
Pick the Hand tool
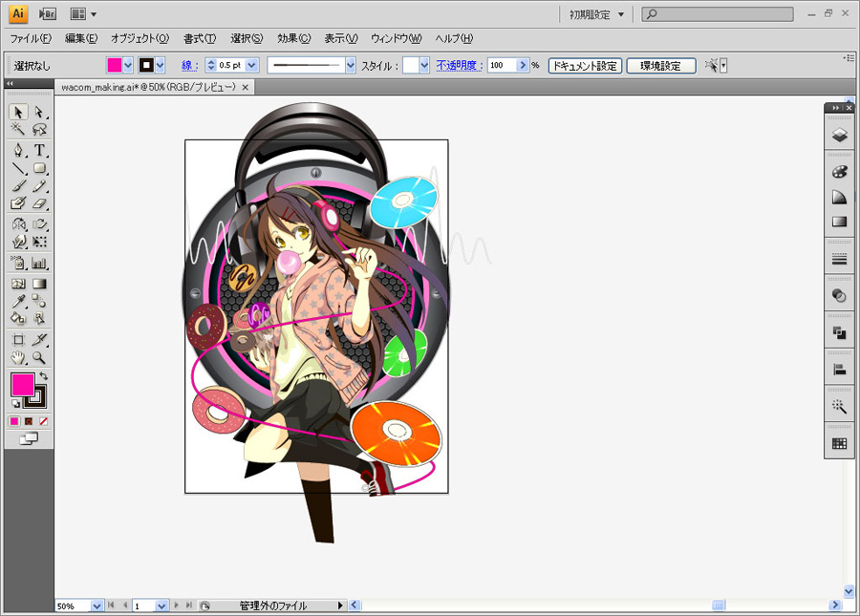(18, 358)
